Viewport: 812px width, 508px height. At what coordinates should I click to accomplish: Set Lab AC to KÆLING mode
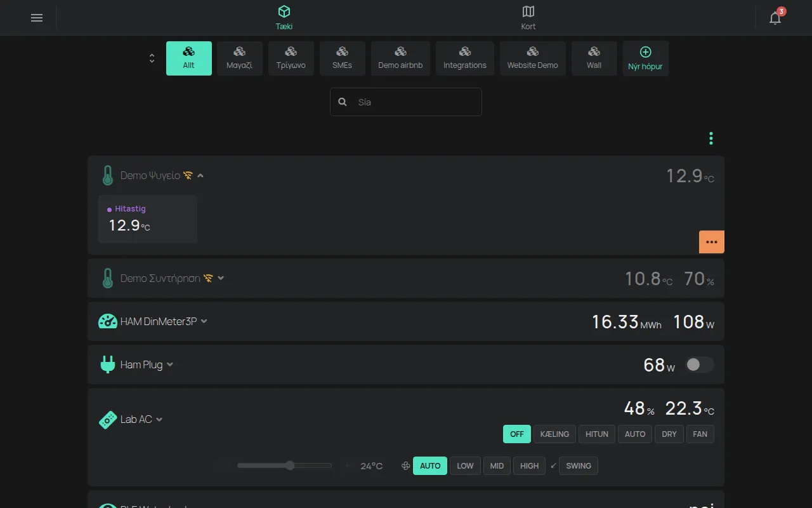tap(555, 434)
